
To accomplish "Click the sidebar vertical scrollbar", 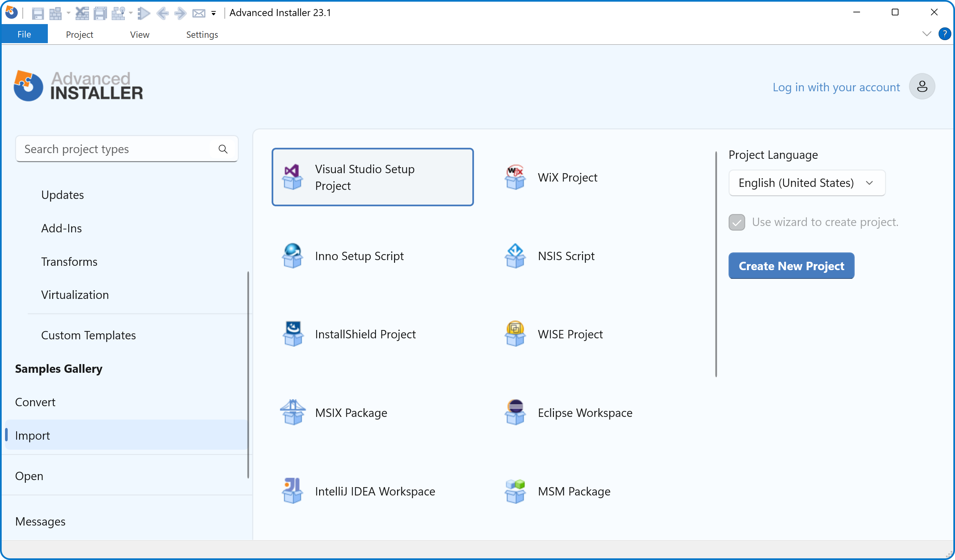I will pyautogui.click(x=248, y=374).
